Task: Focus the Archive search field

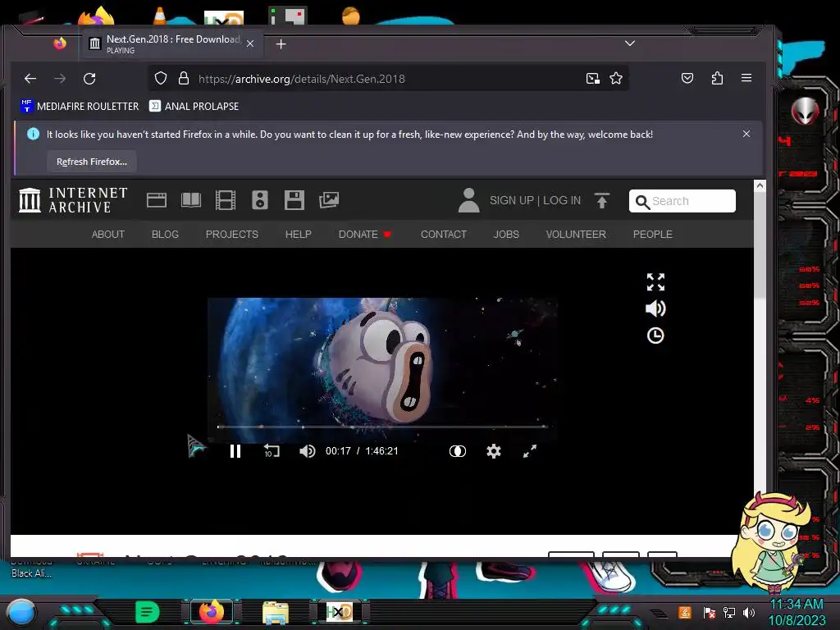Action: click(682, 201)
